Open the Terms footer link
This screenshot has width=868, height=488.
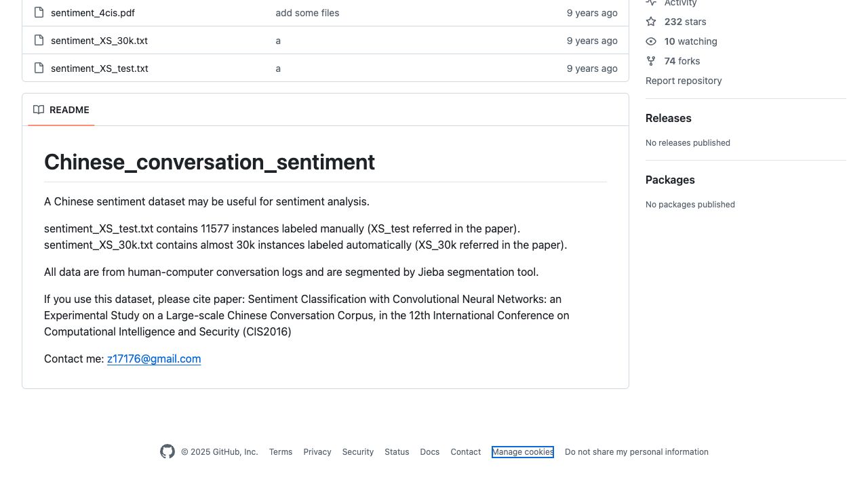click(x=281, y=452)
